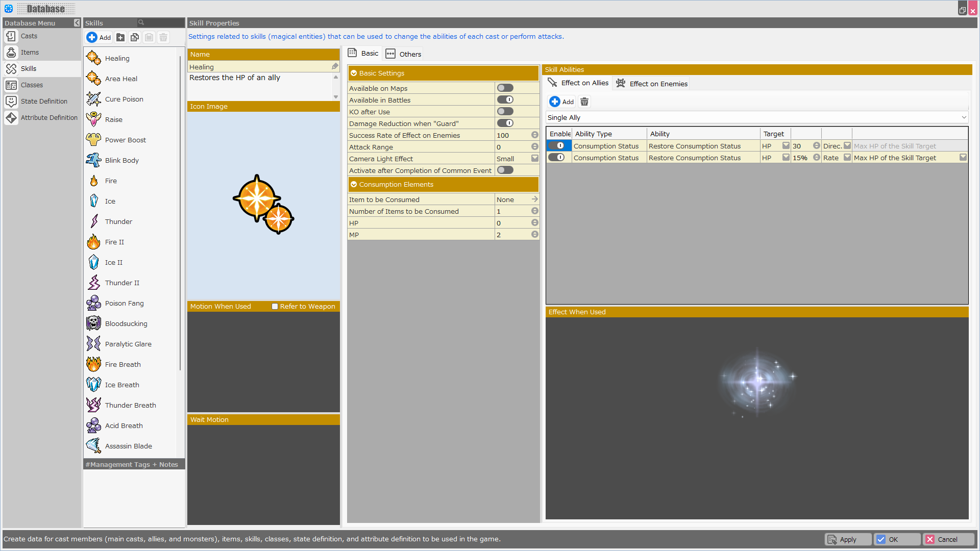Switch to Effect on Enemies tab
The image size is (980, 551).
[652, 84]
